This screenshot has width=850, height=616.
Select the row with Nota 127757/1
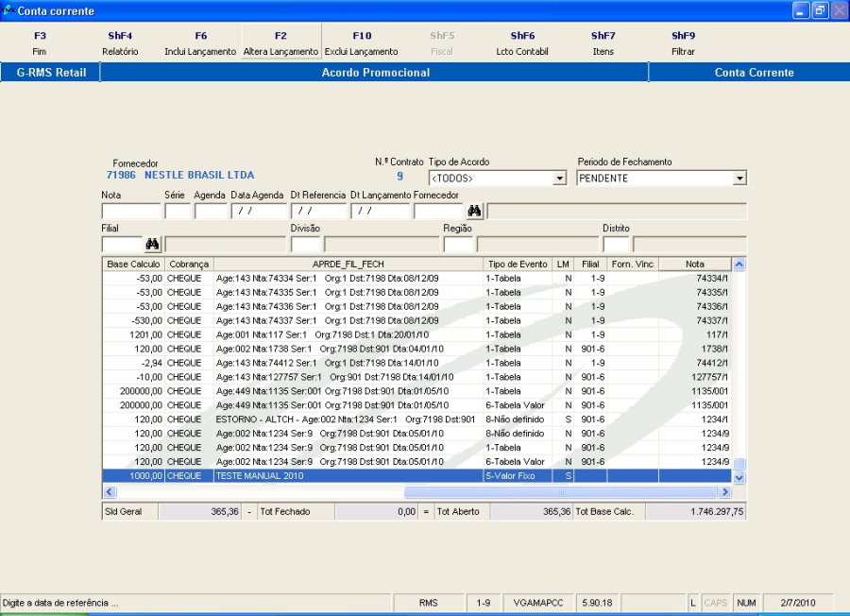416,377
